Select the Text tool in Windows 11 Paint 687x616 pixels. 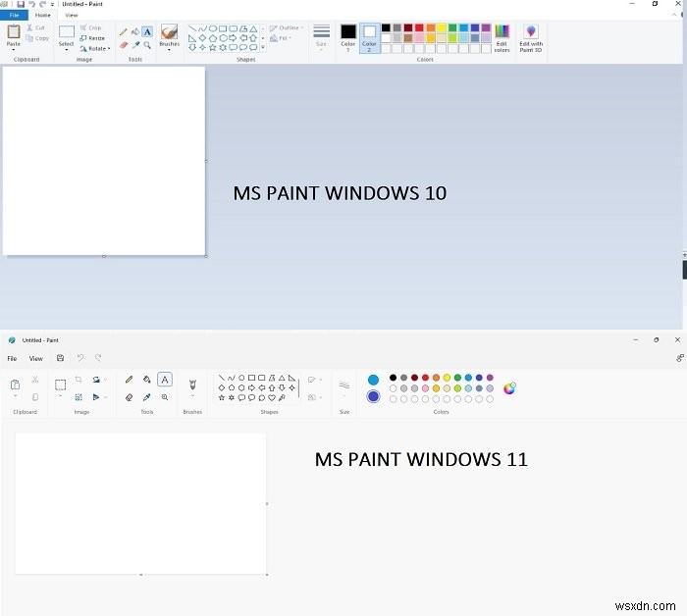click(x=165, y=380)
